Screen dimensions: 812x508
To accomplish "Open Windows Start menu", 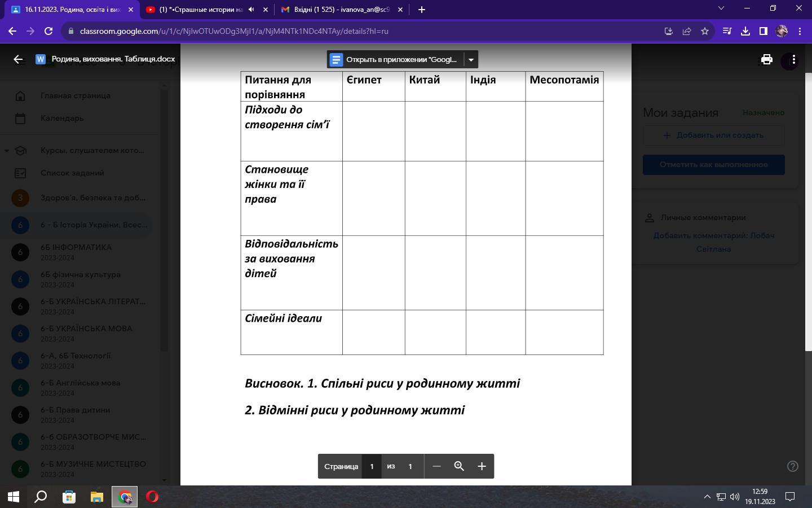I will coord(14,497).
